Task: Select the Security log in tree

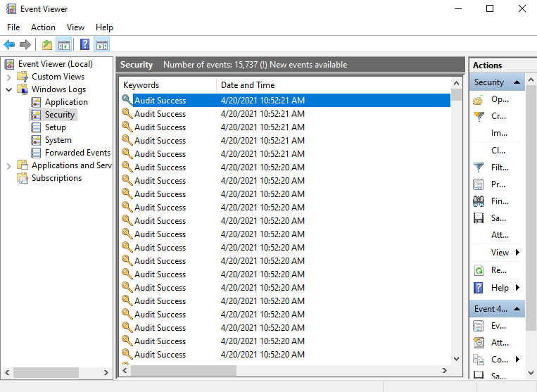Action: tap(60, 115)
